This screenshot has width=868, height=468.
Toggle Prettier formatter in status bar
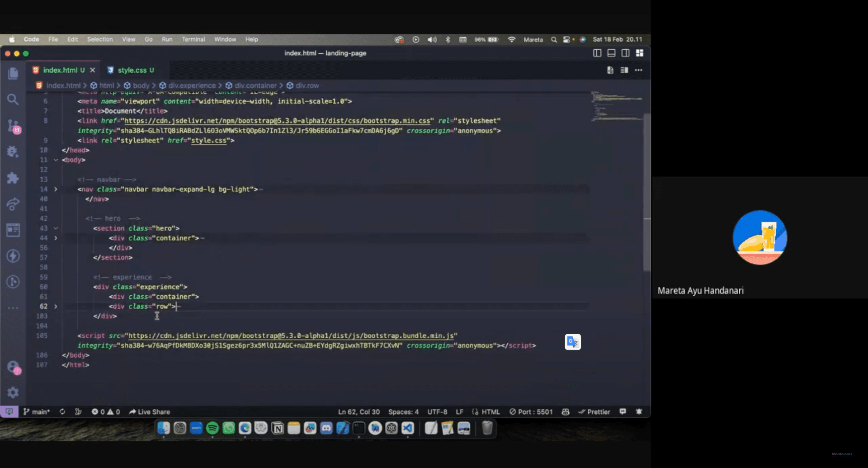pyautogui.click(x=594, y=412)
